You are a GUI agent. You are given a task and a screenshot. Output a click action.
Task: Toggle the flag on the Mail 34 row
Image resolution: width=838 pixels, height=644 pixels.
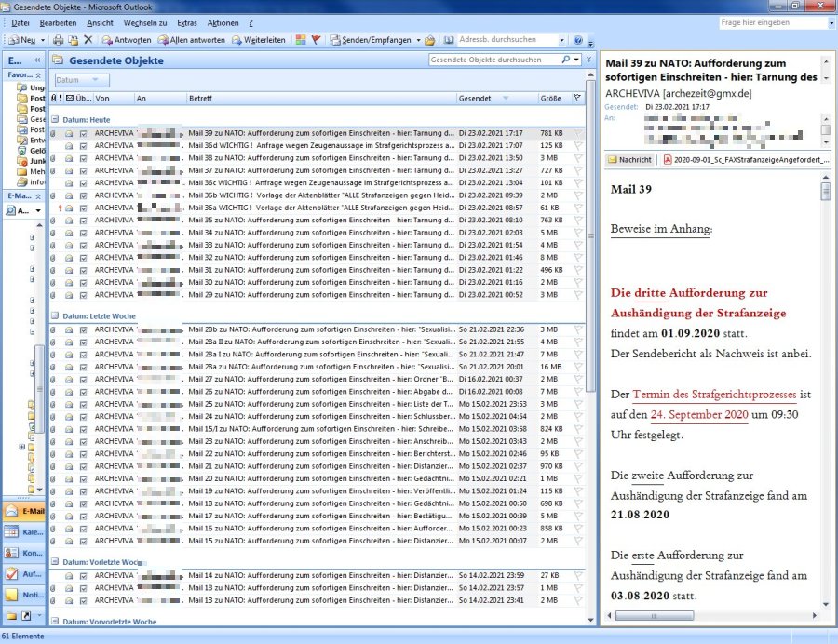[578, 233]
